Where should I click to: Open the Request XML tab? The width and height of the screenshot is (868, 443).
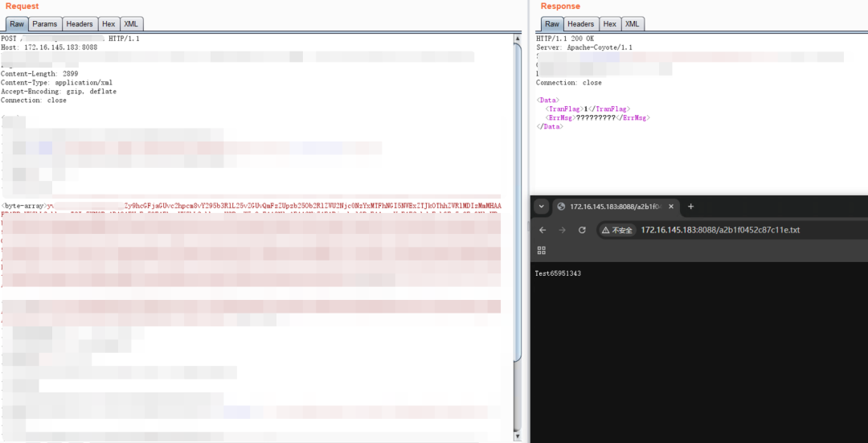pos(131,24)
